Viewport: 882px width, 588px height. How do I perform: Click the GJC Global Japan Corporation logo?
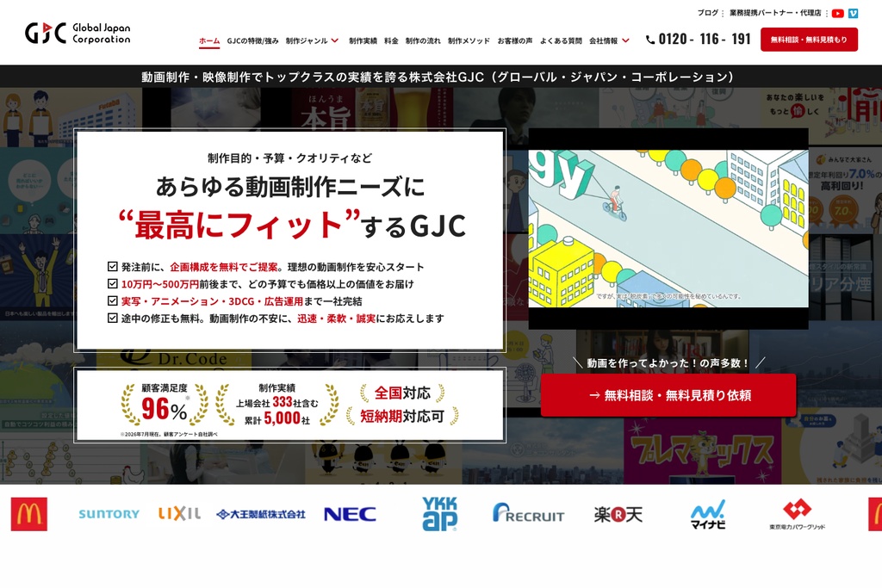click(78, 34)
